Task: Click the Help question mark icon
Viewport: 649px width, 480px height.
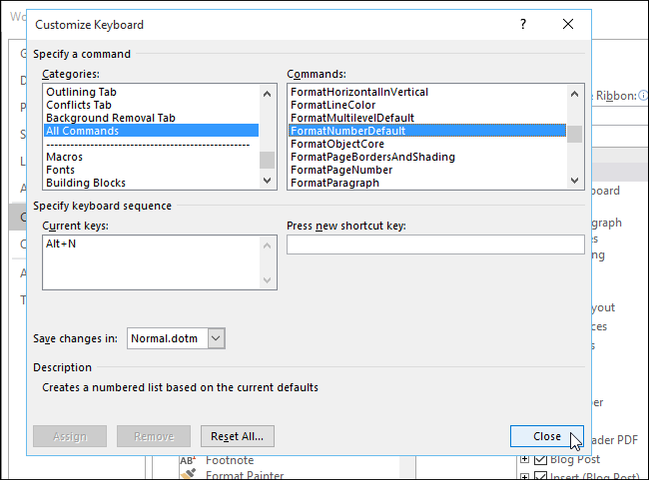Action: point(523,24)
